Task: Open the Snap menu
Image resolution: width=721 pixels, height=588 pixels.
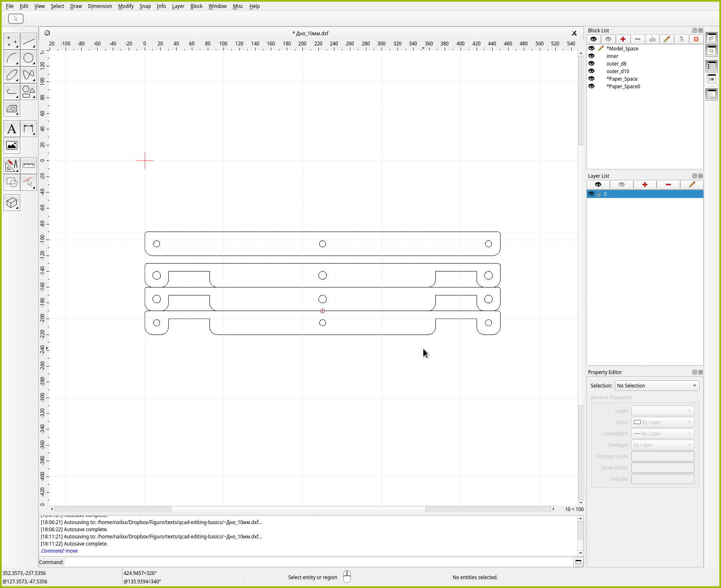Action: click(x=145, y=6)
